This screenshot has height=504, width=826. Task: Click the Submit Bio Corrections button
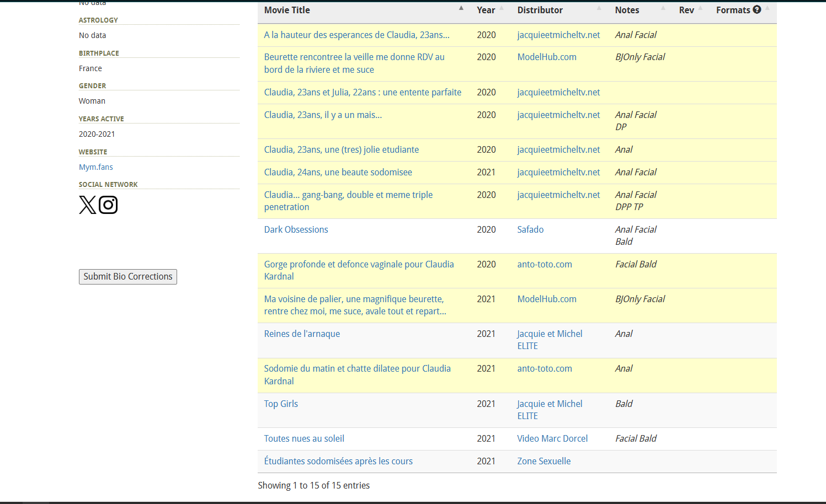pyautogui.click(x=128, y=276)
